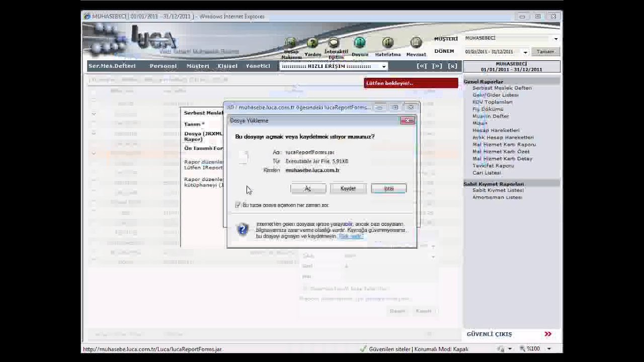Open the Ser.Mes.Defteri menu

(x=112, y=66)
